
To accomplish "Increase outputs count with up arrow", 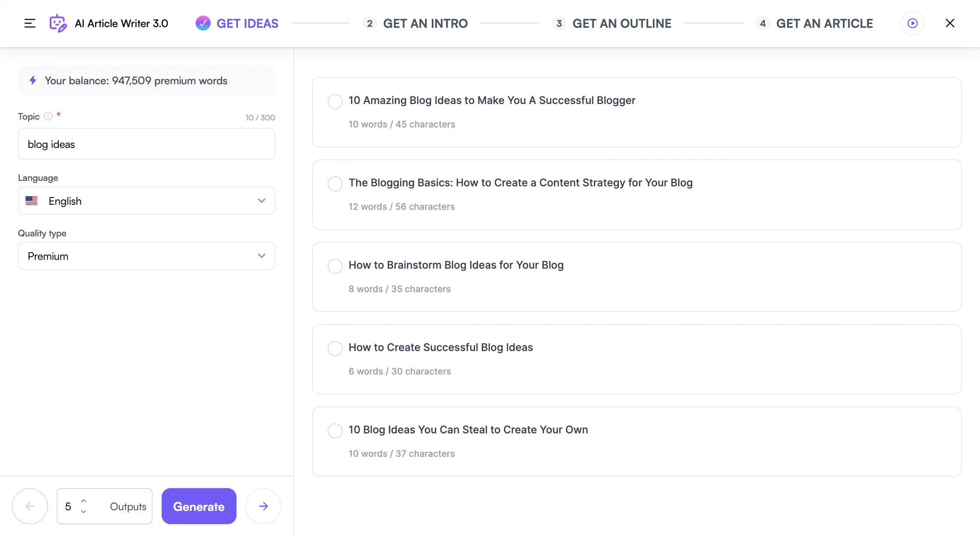I will coord(83,501).
